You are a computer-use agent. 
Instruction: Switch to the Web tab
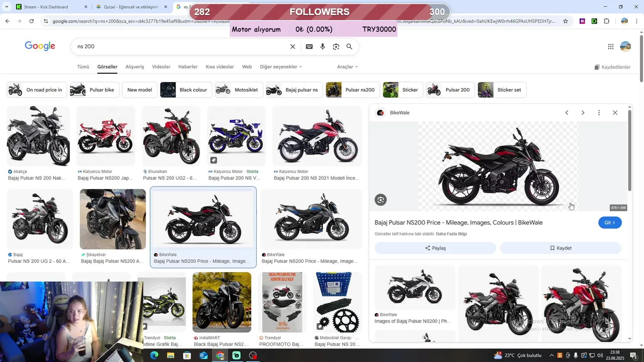pos(247,67)
